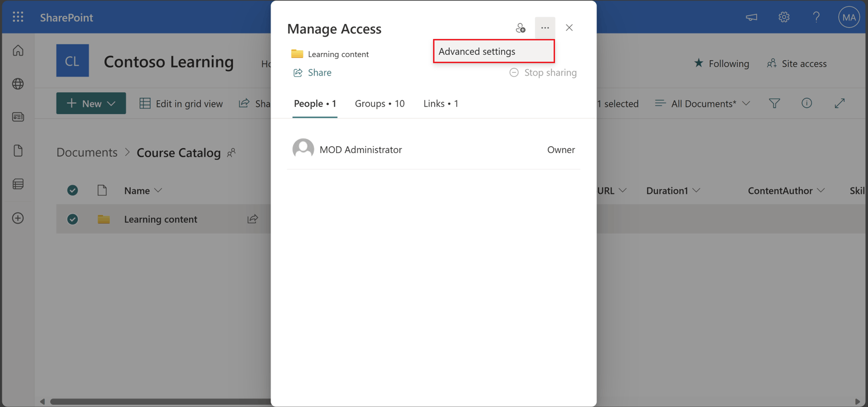This screenshot has height=407, width=868.
Task: Deselect the Learning content row checkmark
Action: 72,219
